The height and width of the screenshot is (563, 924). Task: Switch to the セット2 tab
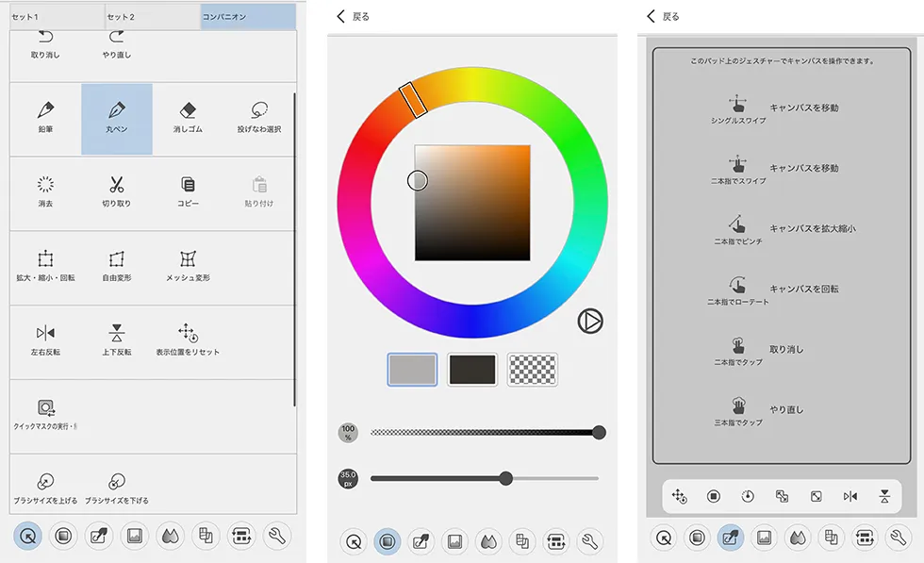pos(151,15)
